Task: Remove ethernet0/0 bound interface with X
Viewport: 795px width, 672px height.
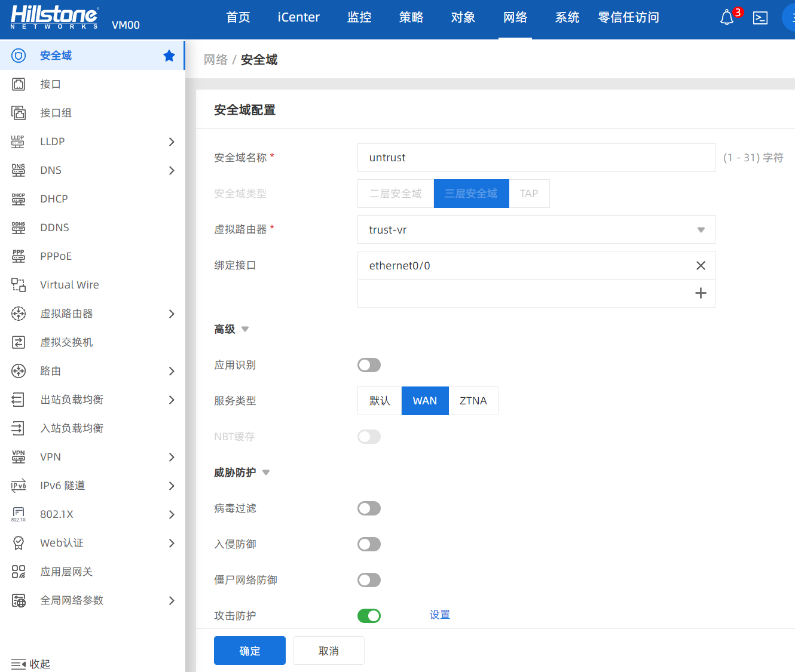Action: [x=701, y=265]
